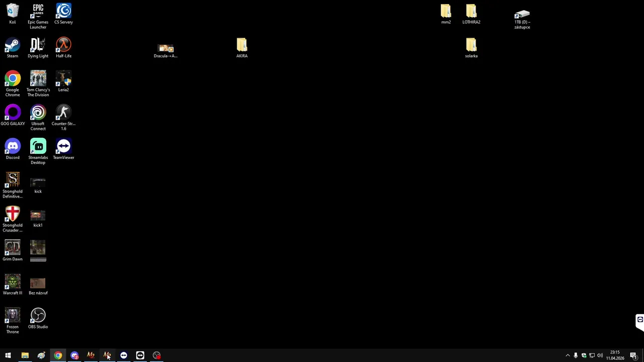Select the Epic Games Launcher shortcut
Screen dimensions: 644x362
click(x=38, y=16)
